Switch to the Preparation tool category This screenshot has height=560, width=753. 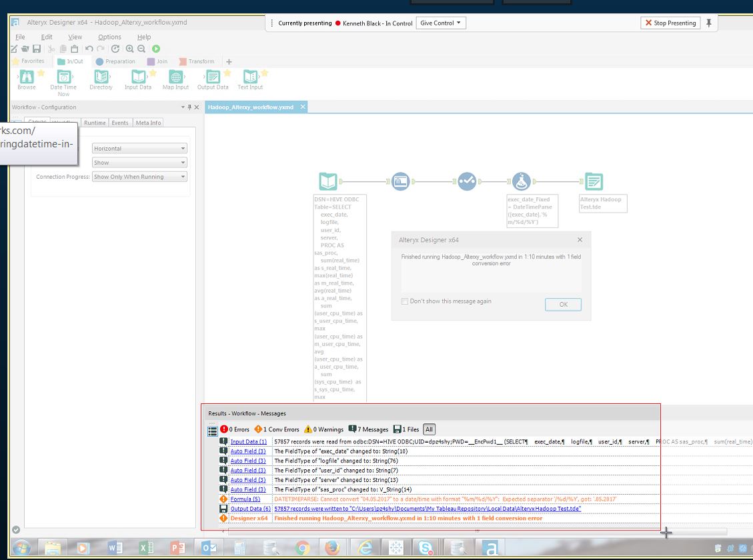point(115,61)
